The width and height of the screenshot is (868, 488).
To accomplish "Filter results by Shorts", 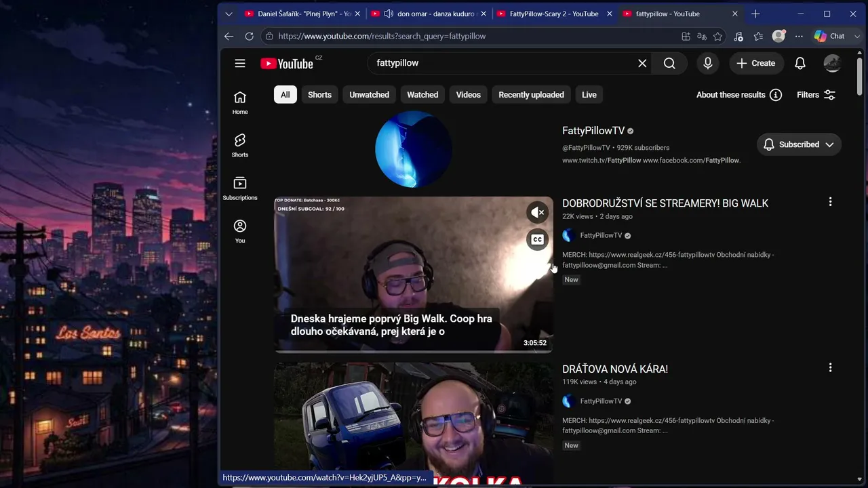I will click(x=319, y=95).
